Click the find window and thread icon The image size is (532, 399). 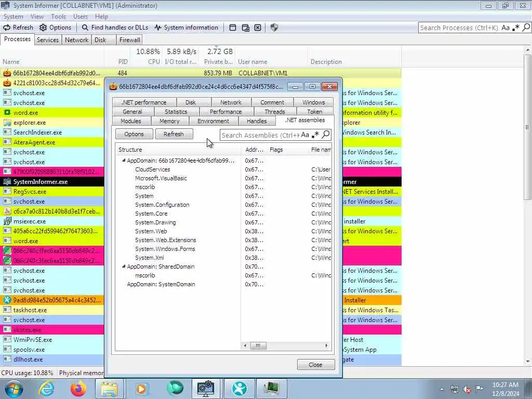pos(245,28)
